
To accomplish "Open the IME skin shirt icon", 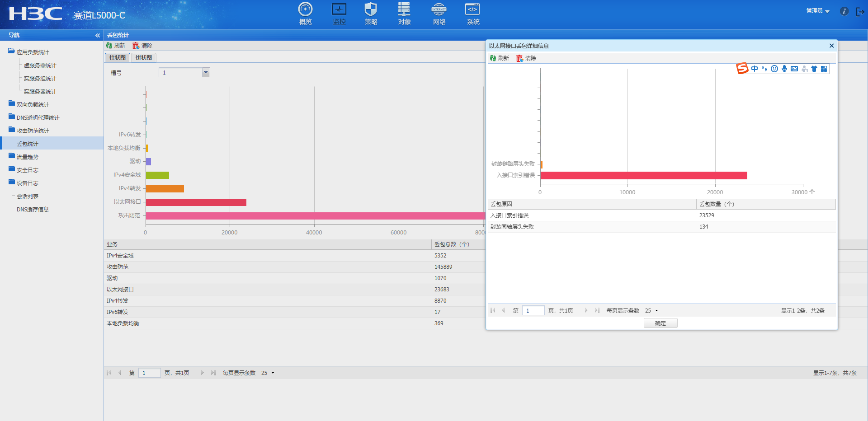I will [814, 69].
